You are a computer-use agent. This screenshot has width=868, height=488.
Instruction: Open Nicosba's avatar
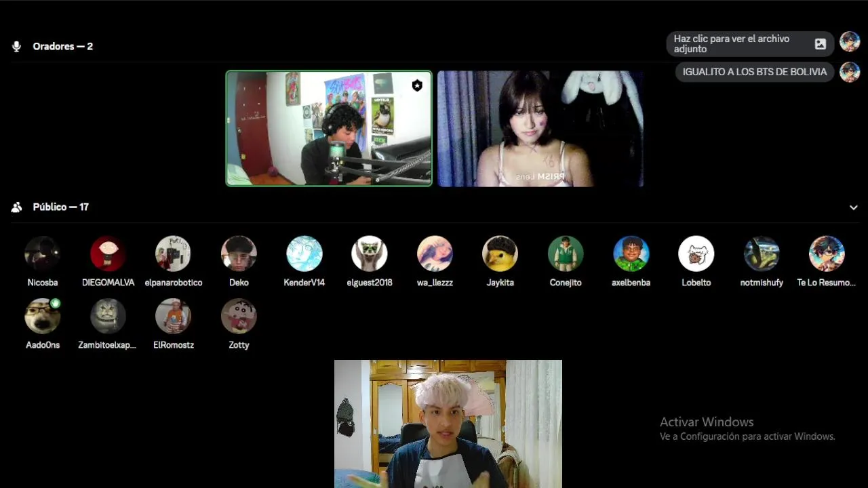(43, 253)
